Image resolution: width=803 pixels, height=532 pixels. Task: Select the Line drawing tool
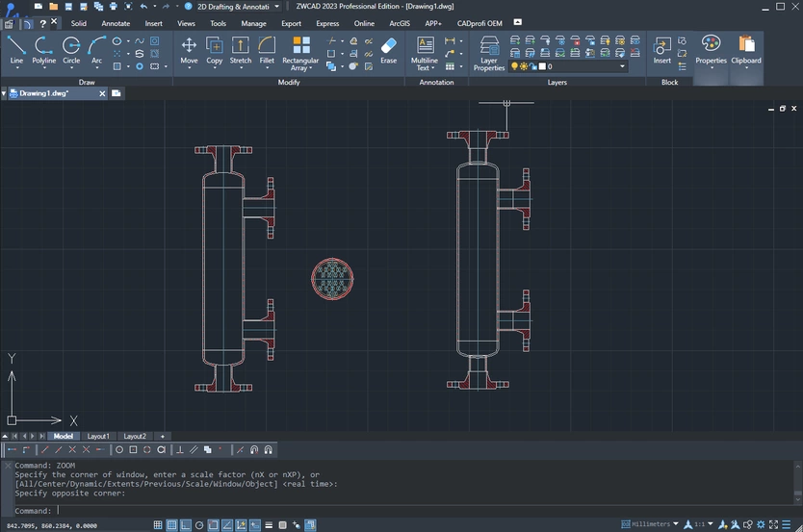(16, 51)
